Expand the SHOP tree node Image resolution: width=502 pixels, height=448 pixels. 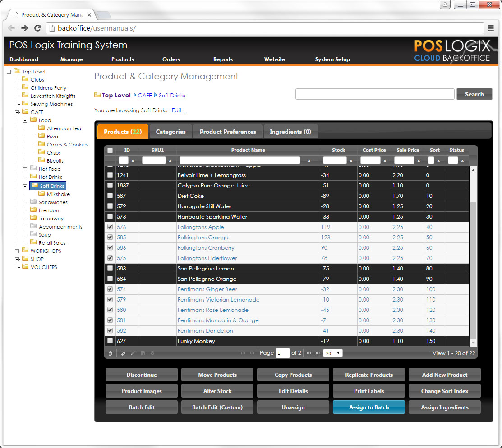coord(17,259)
